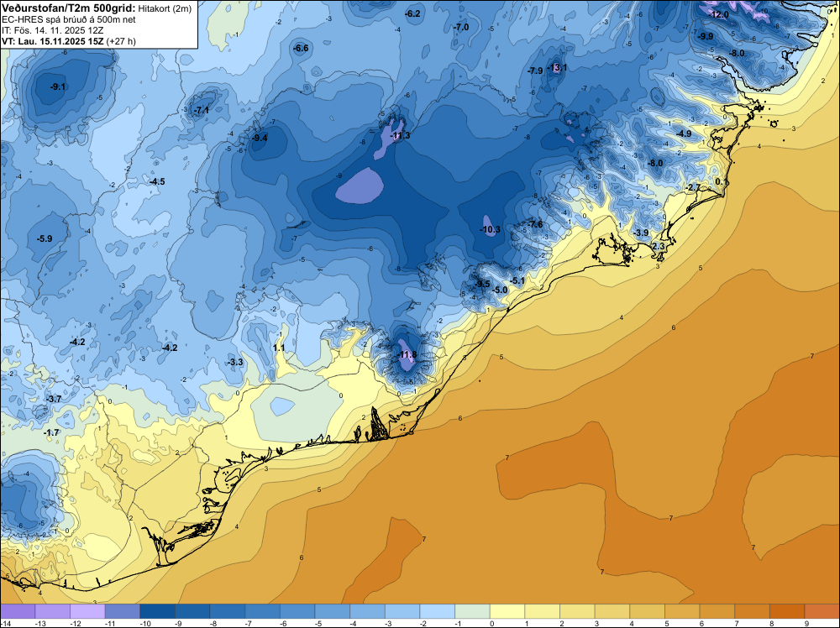Click the -5.9 temperature label

(x=45, y=238)
